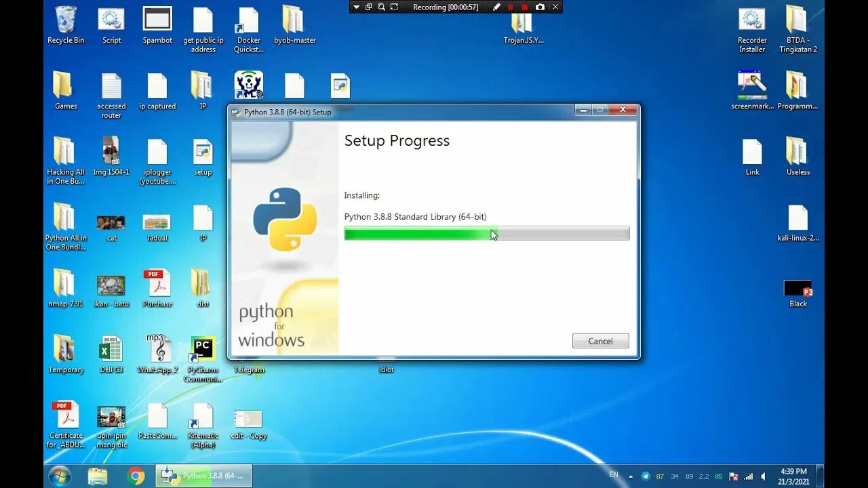Open the Windows Start menu

[60, 476]
